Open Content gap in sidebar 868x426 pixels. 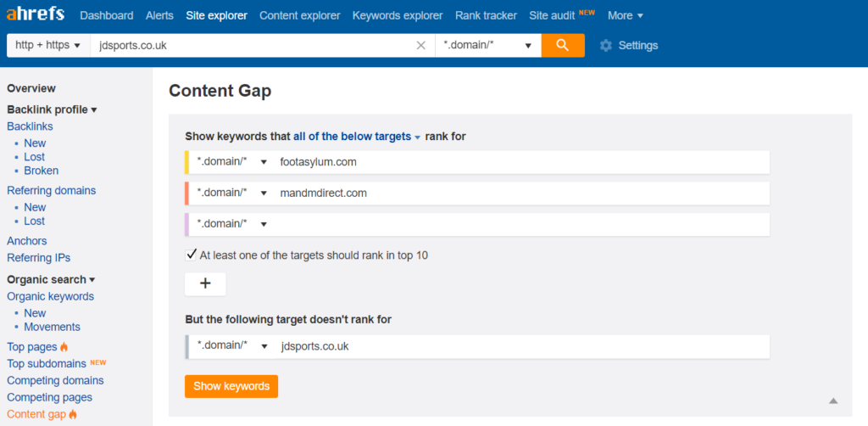[x=36, y=414]
